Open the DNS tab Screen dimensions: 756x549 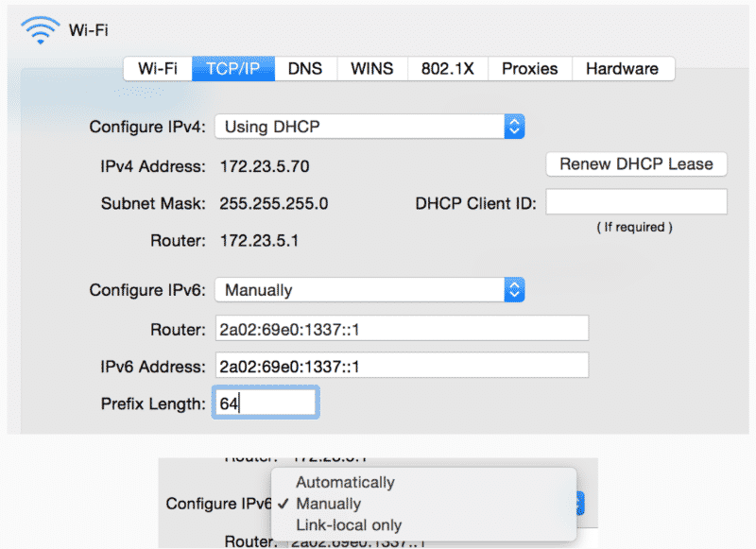click(305, 68)
